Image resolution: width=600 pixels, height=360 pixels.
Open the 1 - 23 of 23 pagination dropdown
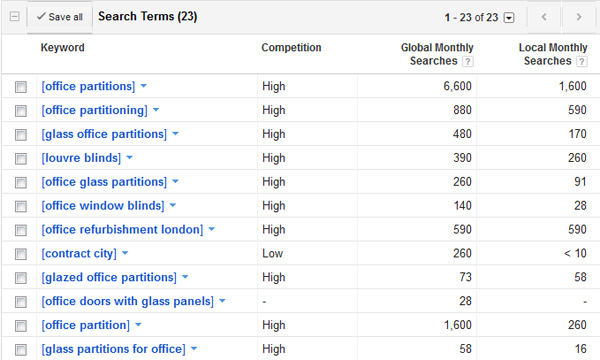[x=509, y=18]
